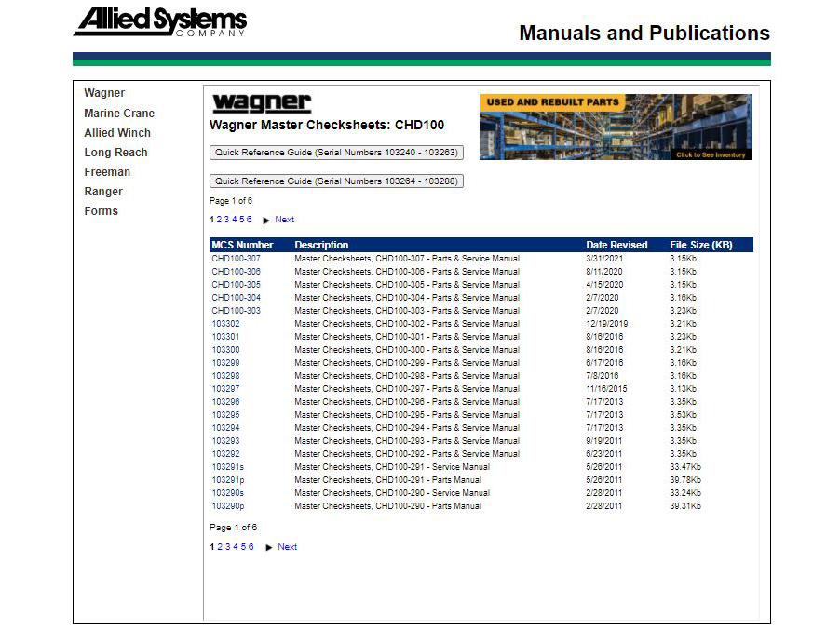840x630 pixels.
Task: Open the 103290p parts manual link
Action: (228, 506)
